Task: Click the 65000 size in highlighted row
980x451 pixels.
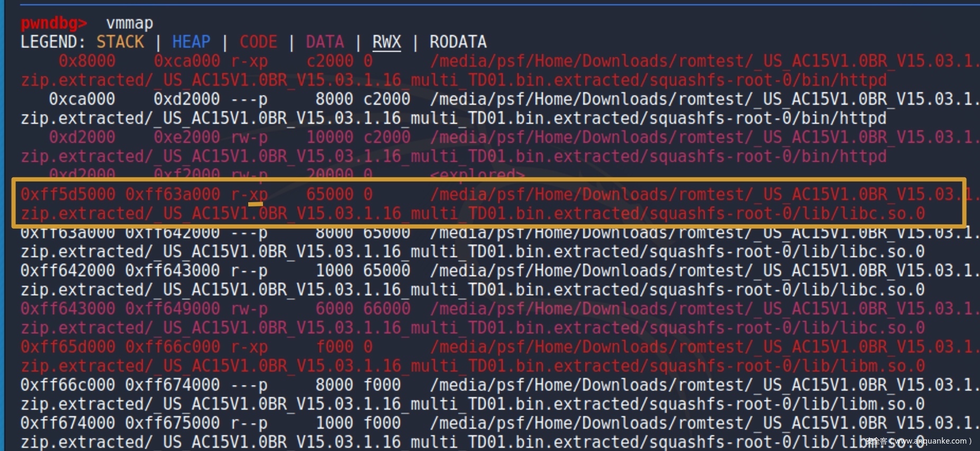Action: [x=329, y=195]
